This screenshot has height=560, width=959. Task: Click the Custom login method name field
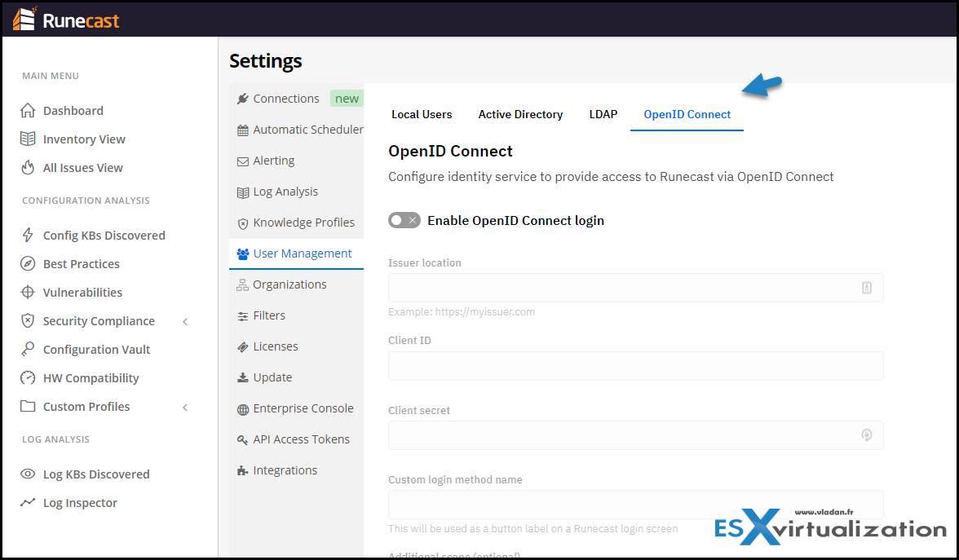click(635, 505)
